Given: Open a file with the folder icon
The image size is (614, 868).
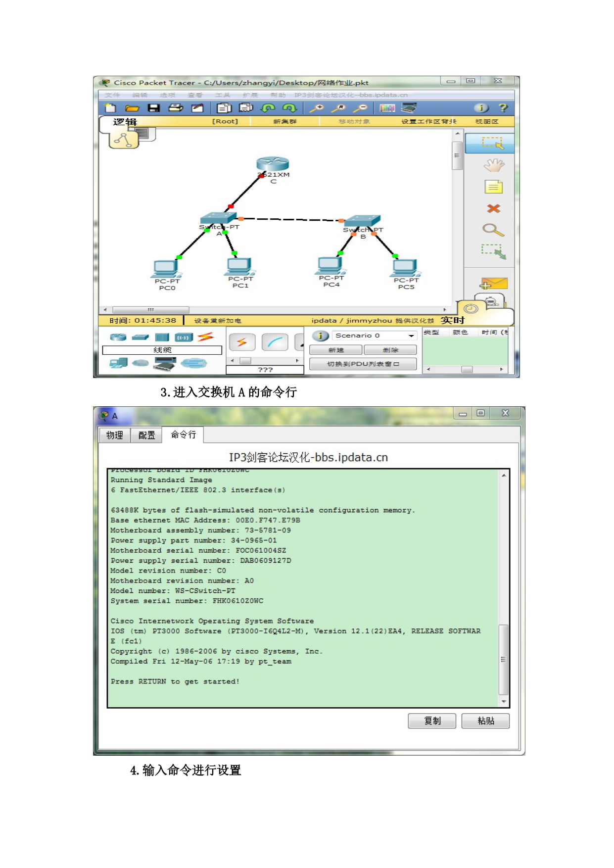Looking at the screenshot, I should [132, 108].
